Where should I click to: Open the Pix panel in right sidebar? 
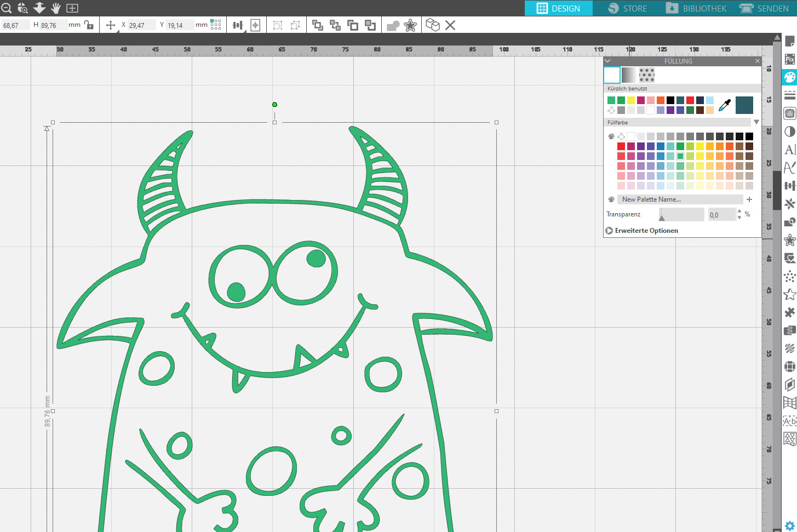point(789,59)
